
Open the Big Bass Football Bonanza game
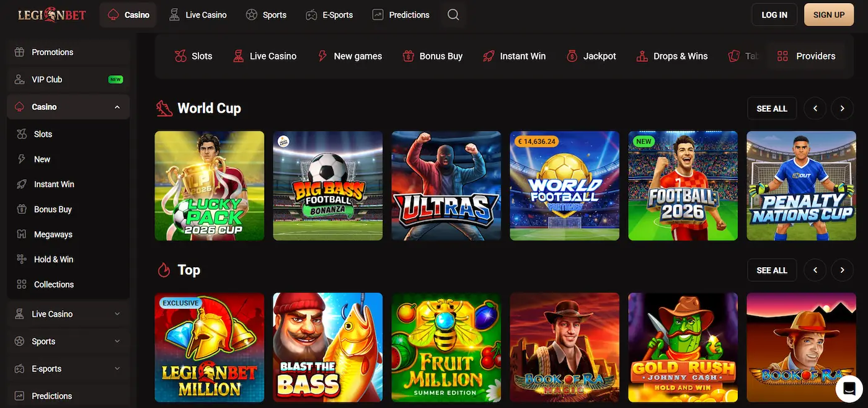coord(328,185)
